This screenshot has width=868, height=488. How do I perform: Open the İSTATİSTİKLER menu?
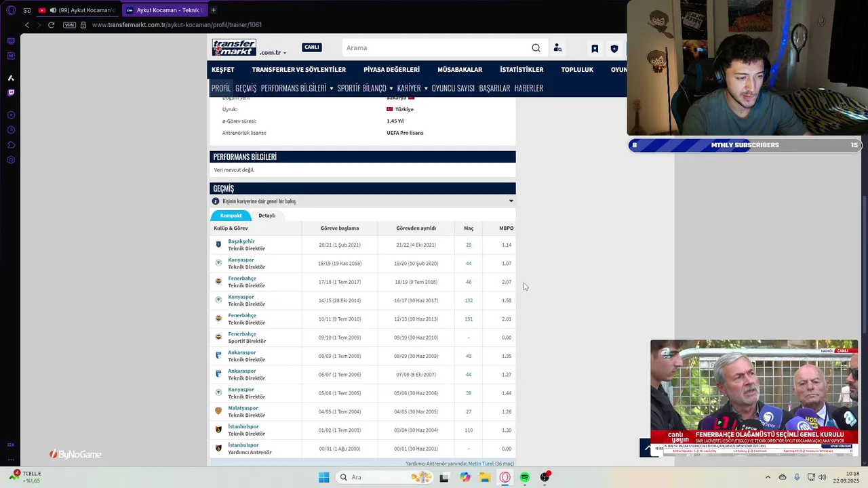point(521,70)
